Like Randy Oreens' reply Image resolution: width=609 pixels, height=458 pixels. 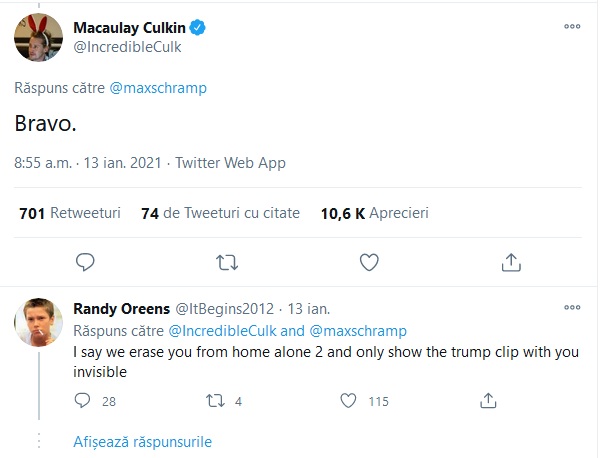348,401
